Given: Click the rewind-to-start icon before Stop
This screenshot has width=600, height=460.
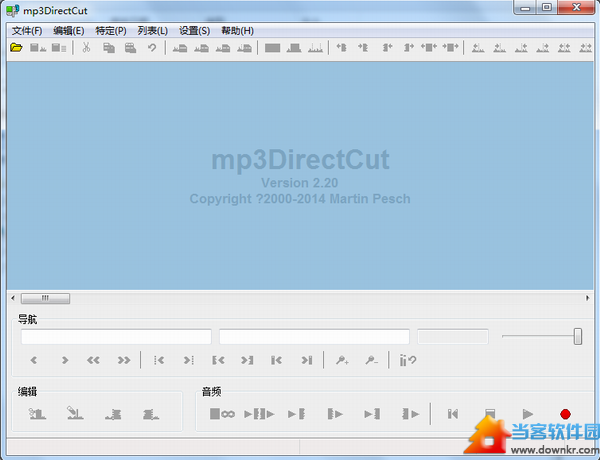Looking at the screenshot, I should [453, 414].
